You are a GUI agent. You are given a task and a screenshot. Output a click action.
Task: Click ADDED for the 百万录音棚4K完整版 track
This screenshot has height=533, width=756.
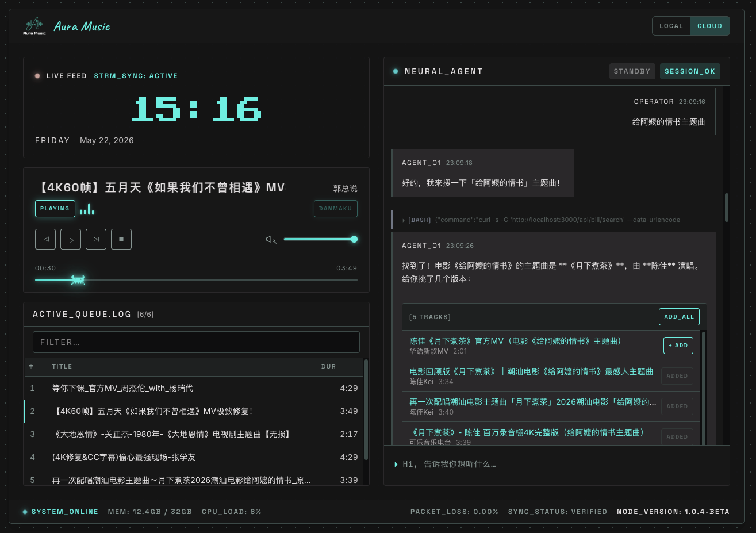click(x=677, y=436)
